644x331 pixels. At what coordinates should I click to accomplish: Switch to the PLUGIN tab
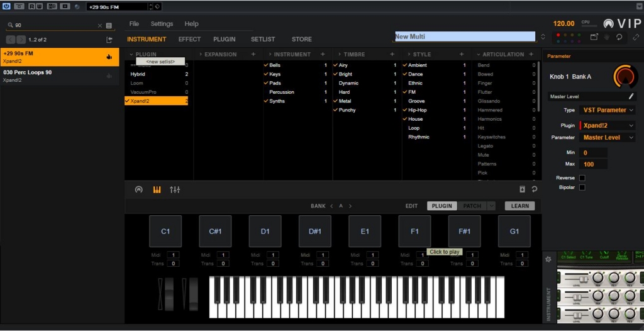pyautogui.click(x=225, y=40)
